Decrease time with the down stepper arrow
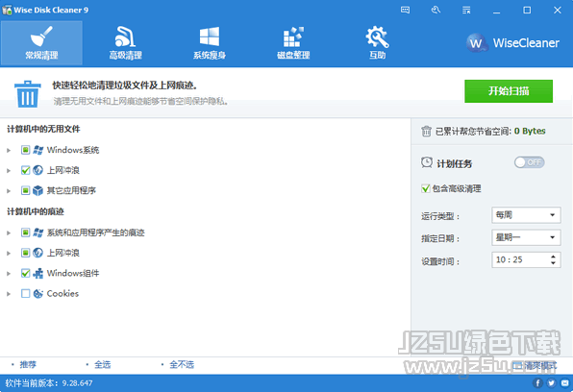 (x=553, y=263)
